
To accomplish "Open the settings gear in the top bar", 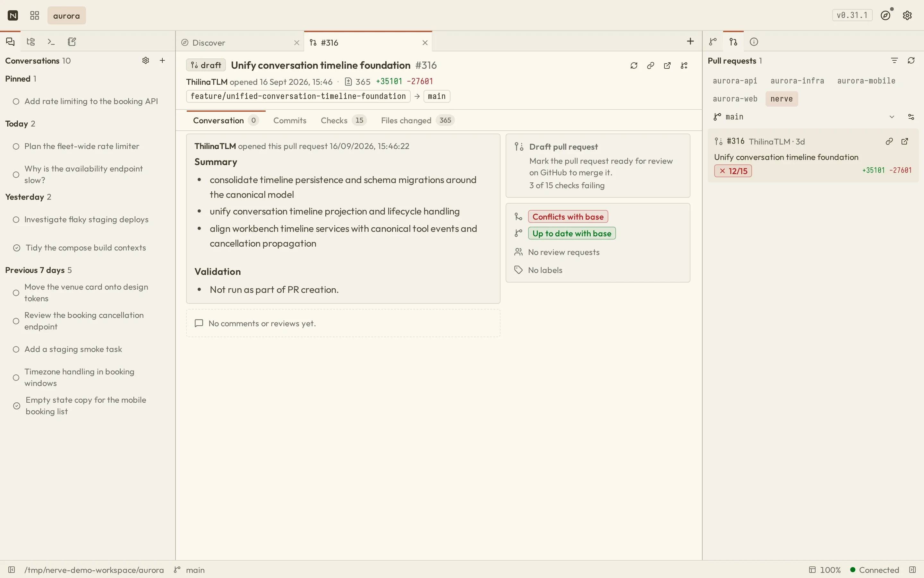I will coord(908,15).
